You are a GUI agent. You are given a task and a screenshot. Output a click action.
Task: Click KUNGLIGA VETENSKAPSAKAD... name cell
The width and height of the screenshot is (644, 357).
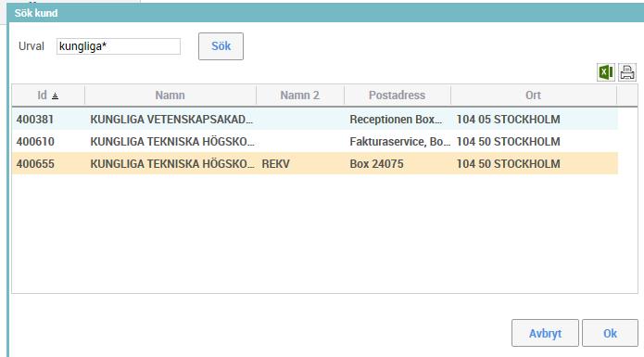(171, 119)
